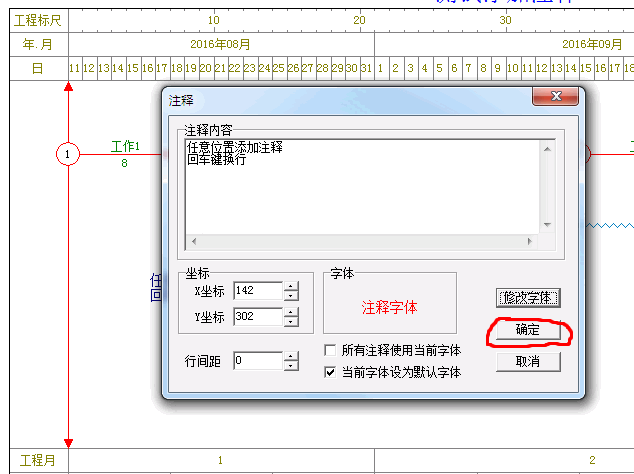
Task: Increase the X坐标 value with up arrow
Action: tap(291, 286)
